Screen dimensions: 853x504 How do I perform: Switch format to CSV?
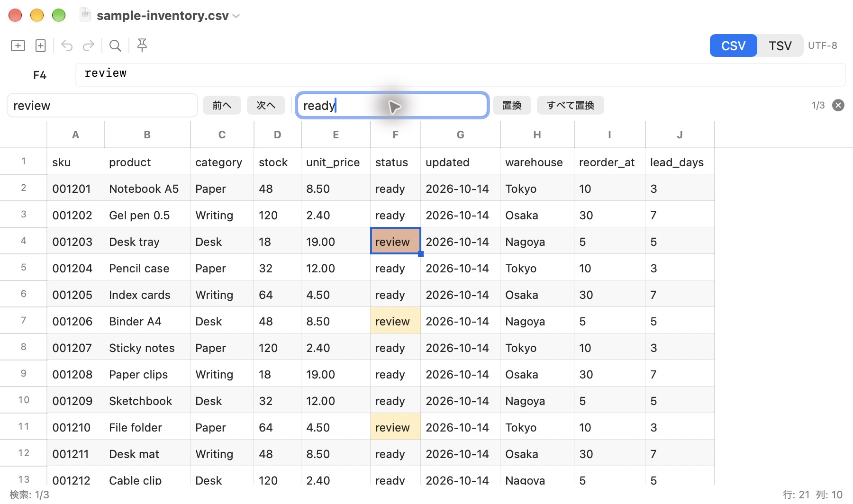[733, 45]
